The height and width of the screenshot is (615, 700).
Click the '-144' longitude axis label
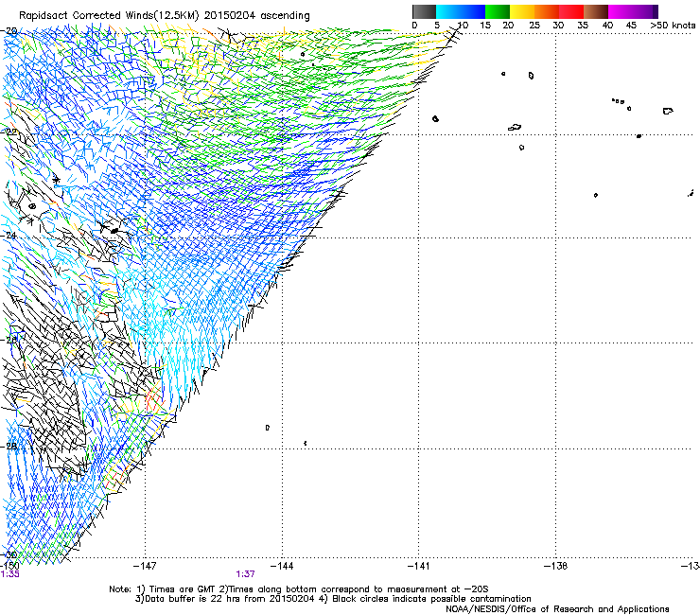[282, 567]
